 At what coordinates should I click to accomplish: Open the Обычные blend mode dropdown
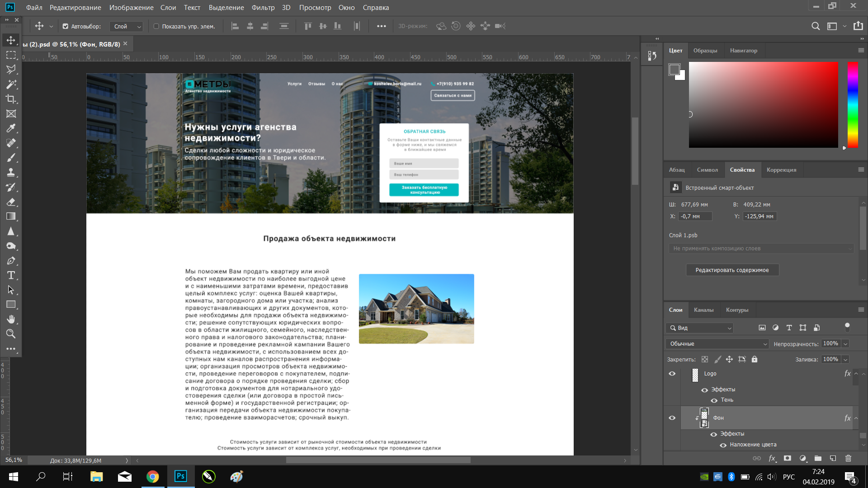(717, 344)
